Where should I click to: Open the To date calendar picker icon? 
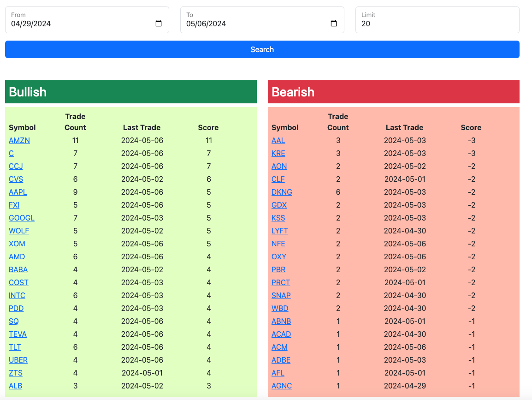333,24
